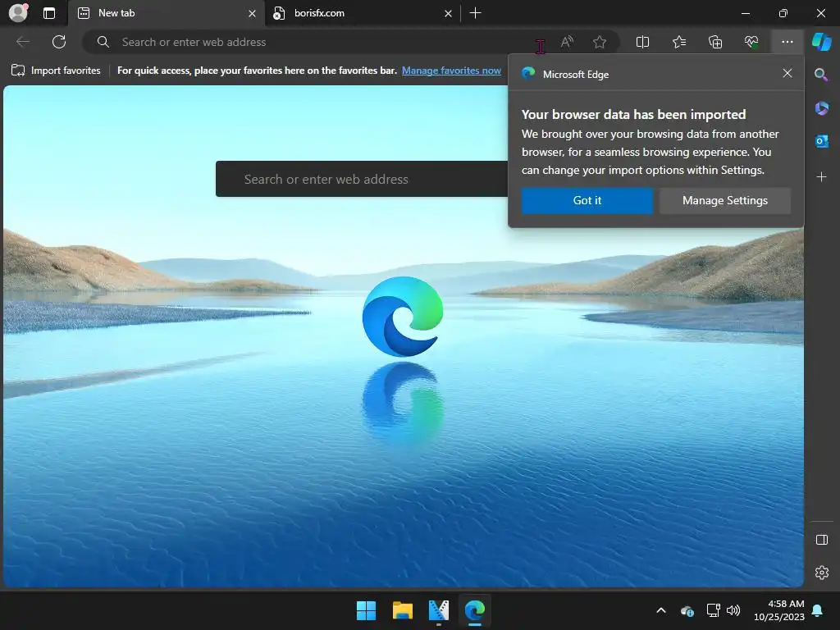Viewport: 840px width, 630px height.
Task: Show hidden system tray icons
Action: [661, 610]
